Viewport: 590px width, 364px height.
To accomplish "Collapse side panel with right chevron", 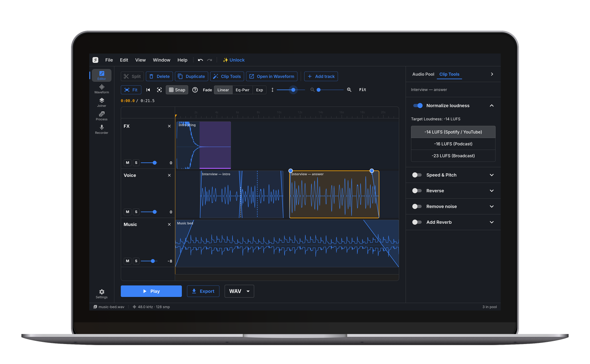I will [492, 74].
